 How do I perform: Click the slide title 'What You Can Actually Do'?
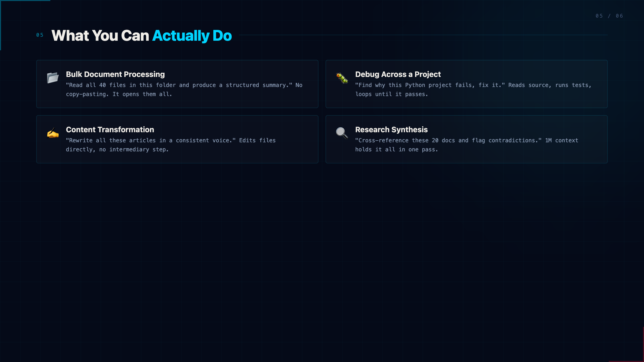click(x=142, y=35)
